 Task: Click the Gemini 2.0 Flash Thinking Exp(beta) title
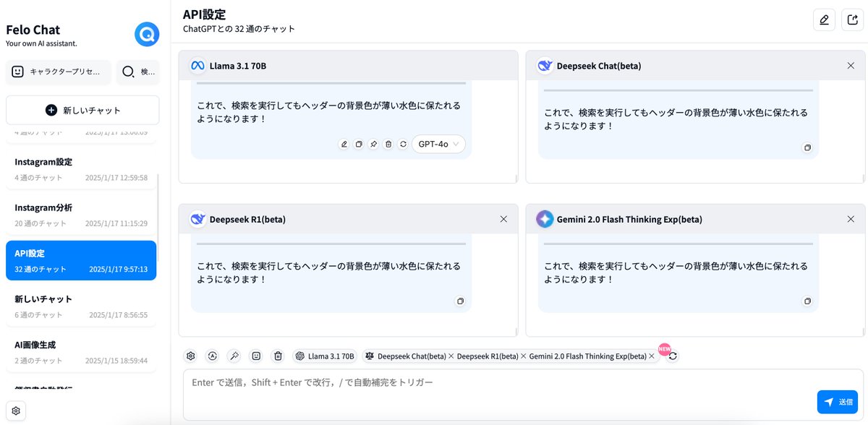pos(629,219)
